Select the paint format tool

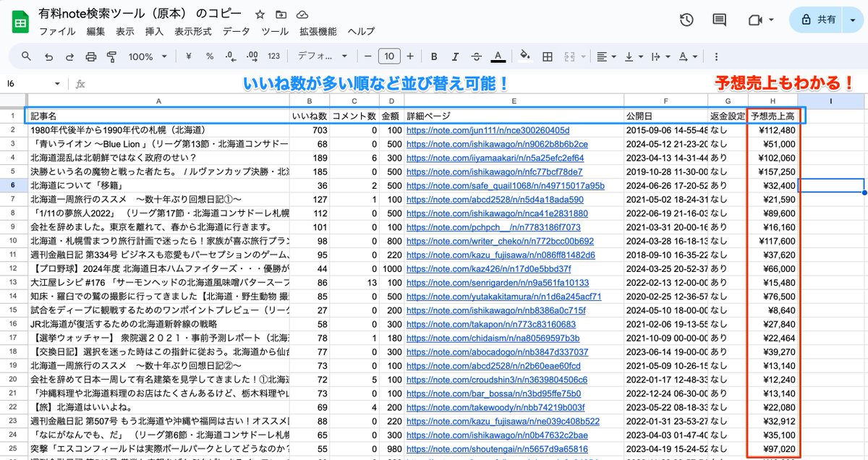tap(111, 56)
